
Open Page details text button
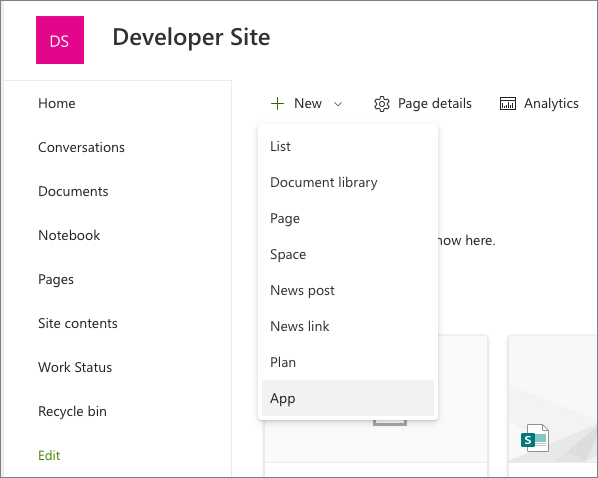[435, 103]
